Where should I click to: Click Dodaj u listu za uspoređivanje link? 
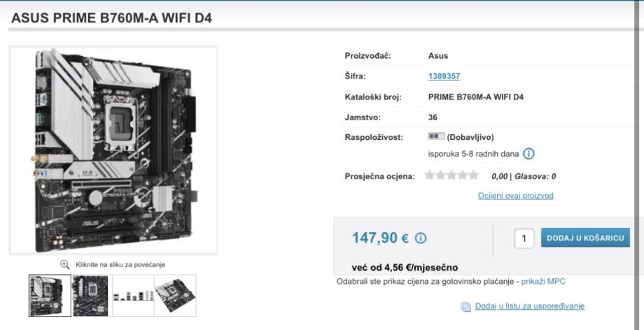(530, 306)
